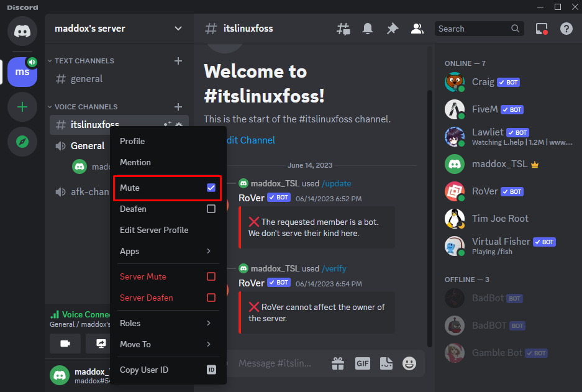Toggle member list icon

coord(417,29)
